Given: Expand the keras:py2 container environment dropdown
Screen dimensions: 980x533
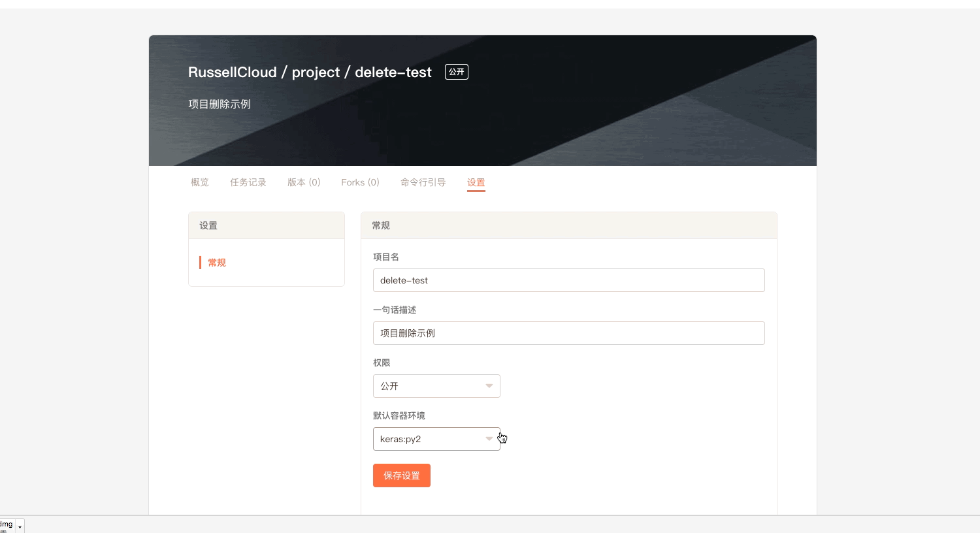Looking at the screenshot, I should point(436,439).
